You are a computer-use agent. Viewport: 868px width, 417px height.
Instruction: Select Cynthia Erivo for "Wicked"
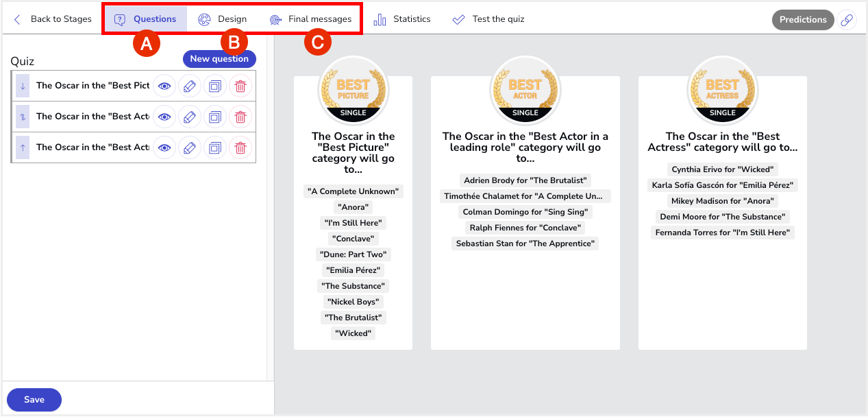pos(723,169)
